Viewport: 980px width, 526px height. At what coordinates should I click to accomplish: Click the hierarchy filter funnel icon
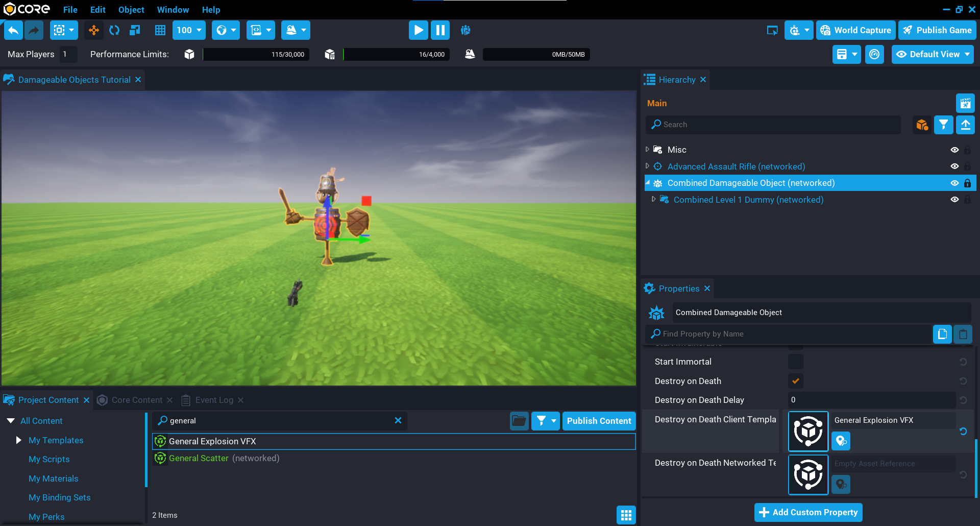click(x=943, y=125)
